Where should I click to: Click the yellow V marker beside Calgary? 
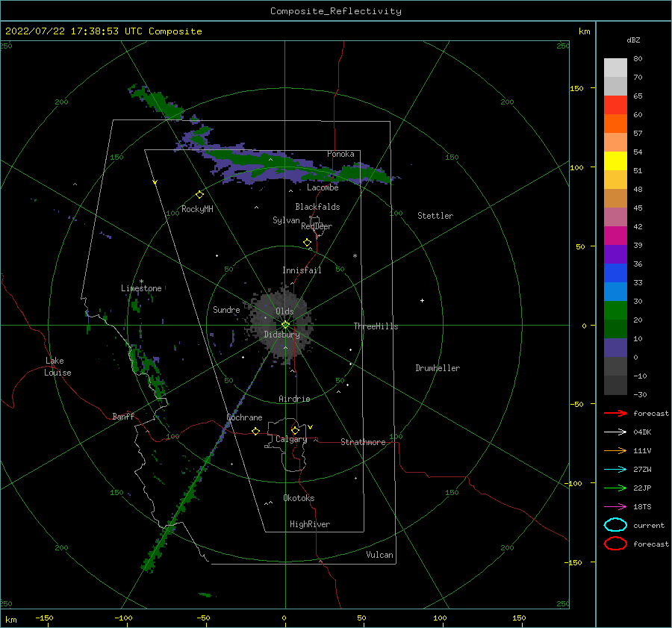click(x=311, y=427)
